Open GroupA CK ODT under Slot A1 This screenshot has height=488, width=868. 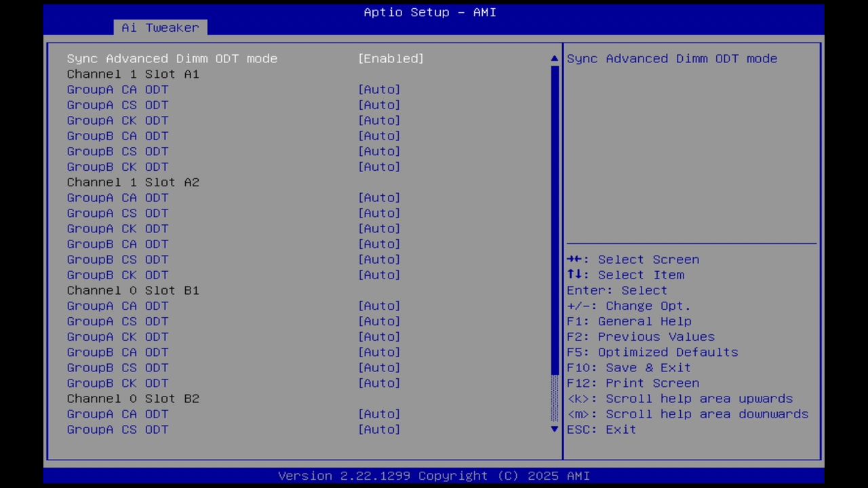tap(117, 120)
